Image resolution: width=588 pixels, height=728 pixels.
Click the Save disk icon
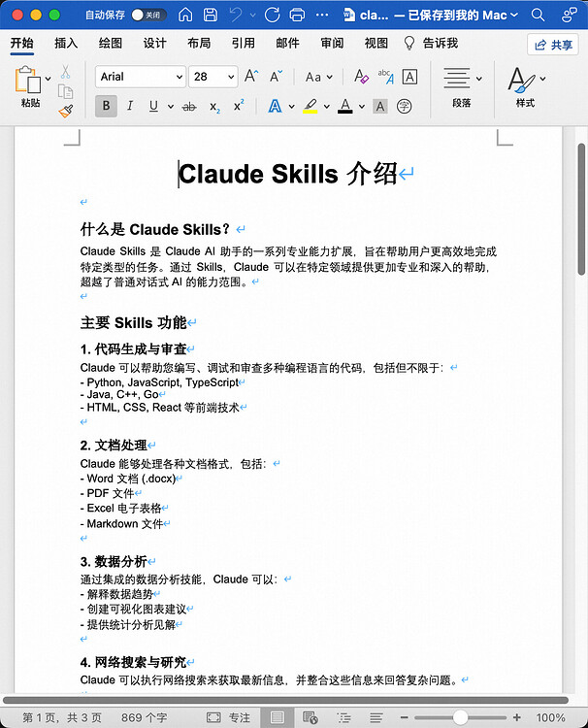pyautogui.click(x=211, y=15)
